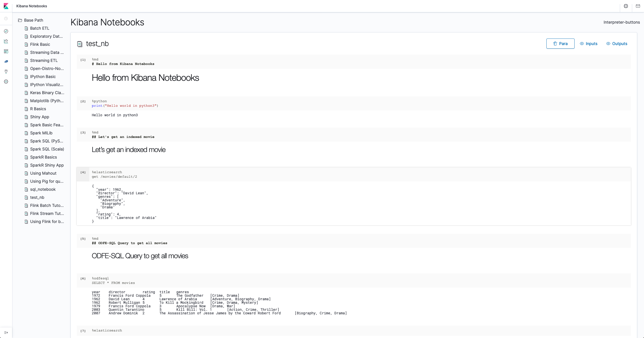Click the IPython Basic notebook file icon
The image size is (644, 338).
point(26,77)
